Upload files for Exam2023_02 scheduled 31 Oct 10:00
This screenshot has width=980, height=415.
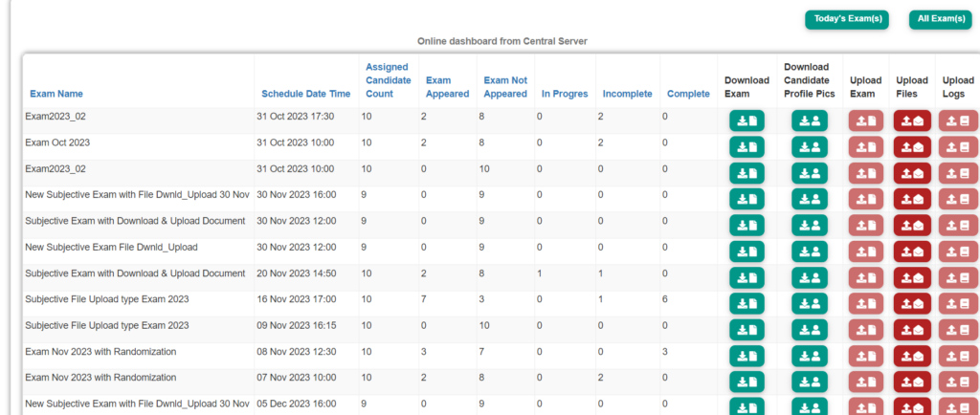coord(912,173)
